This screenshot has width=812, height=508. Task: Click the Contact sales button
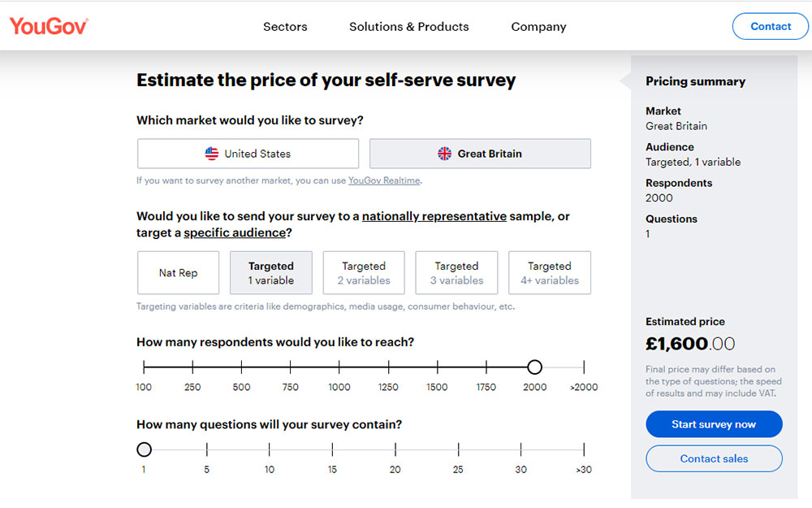coord(714,458)
